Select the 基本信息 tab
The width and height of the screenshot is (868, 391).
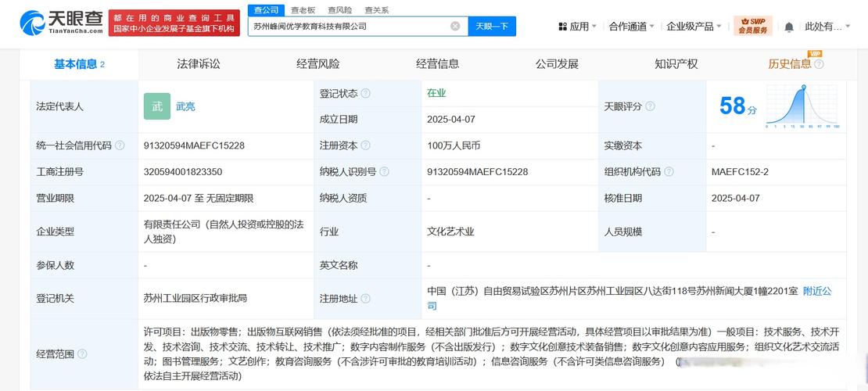pos(79,64)
